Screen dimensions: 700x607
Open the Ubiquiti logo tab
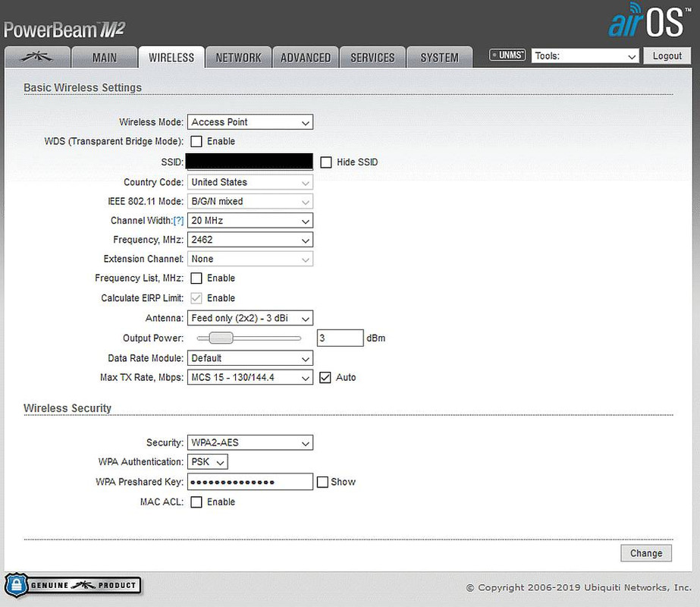click(37, 57)
